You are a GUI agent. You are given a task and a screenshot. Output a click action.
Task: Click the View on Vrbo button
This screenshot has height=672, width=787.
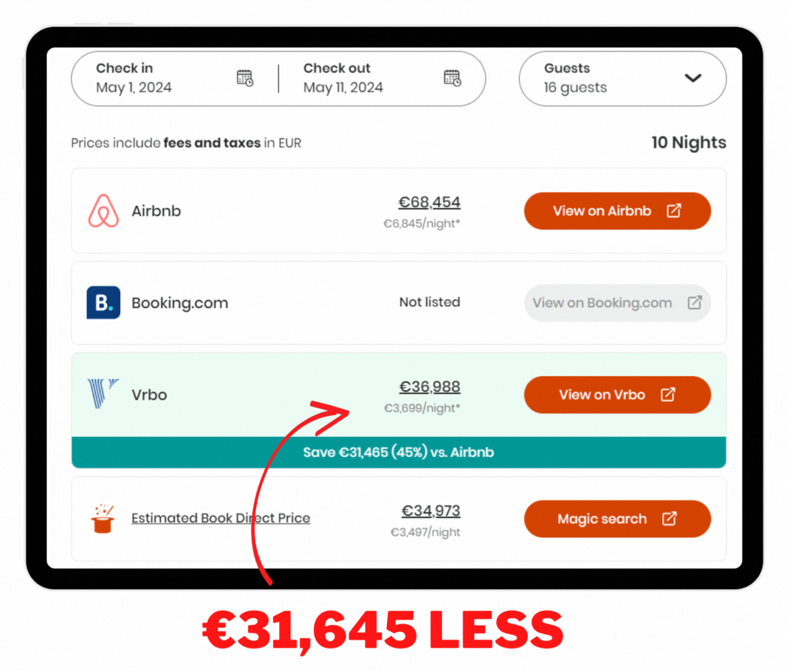[618, 394]
